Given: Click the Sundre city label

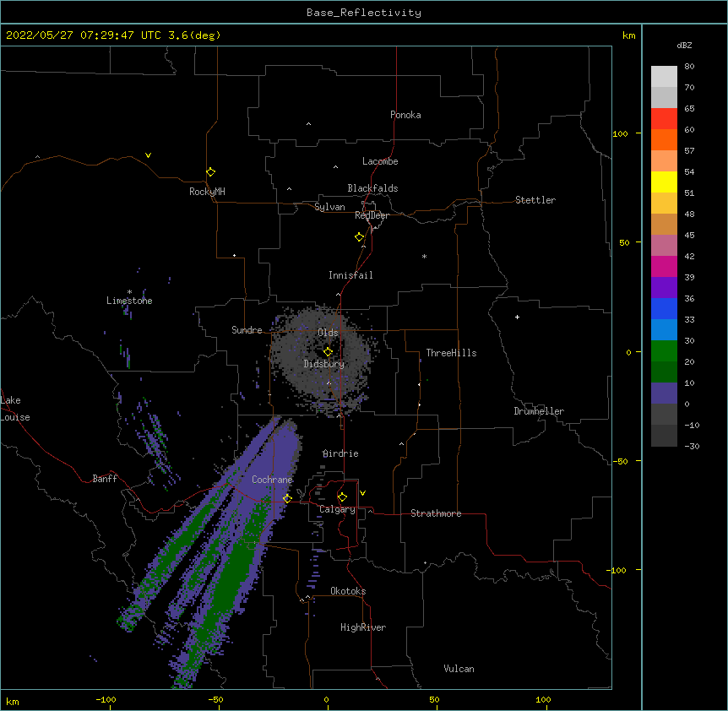Looking at the screenshot, I should tap(247, 330).
